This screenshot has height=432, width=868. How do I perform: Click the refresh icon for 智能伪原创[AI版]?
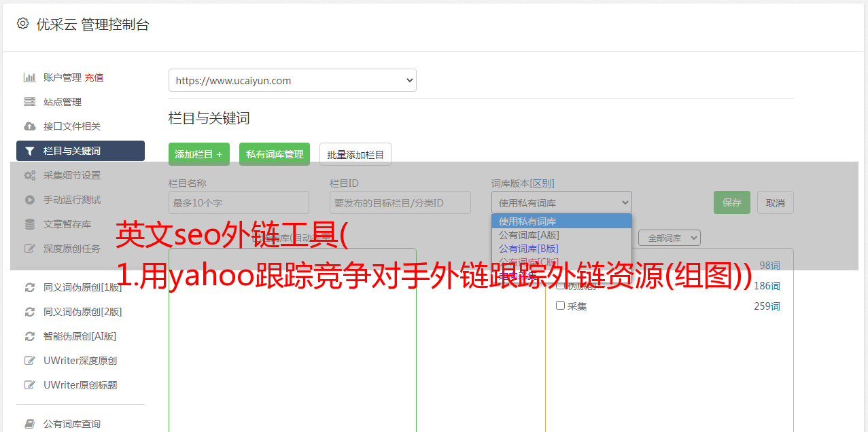(x=30, y=336)
